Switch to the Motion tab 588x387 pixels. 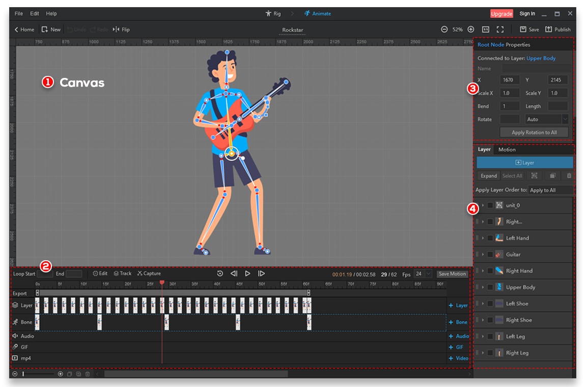(507, 150)
